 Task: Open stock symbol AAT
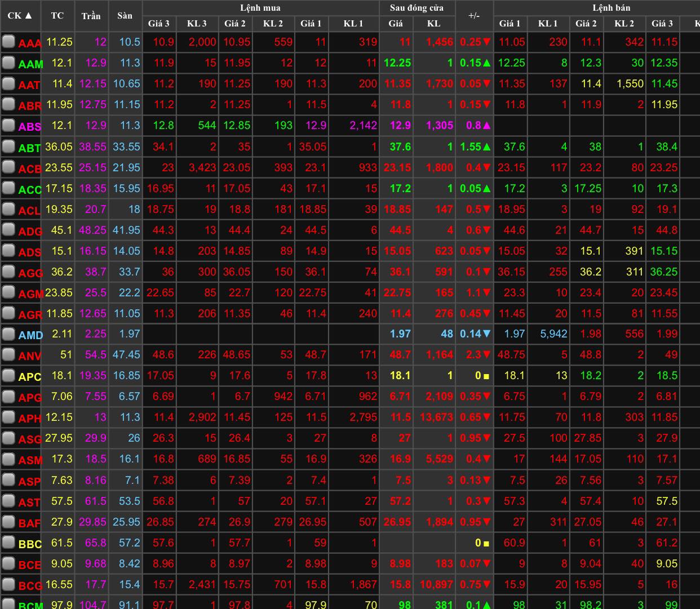pyautogui.click(x=29, y=85)
